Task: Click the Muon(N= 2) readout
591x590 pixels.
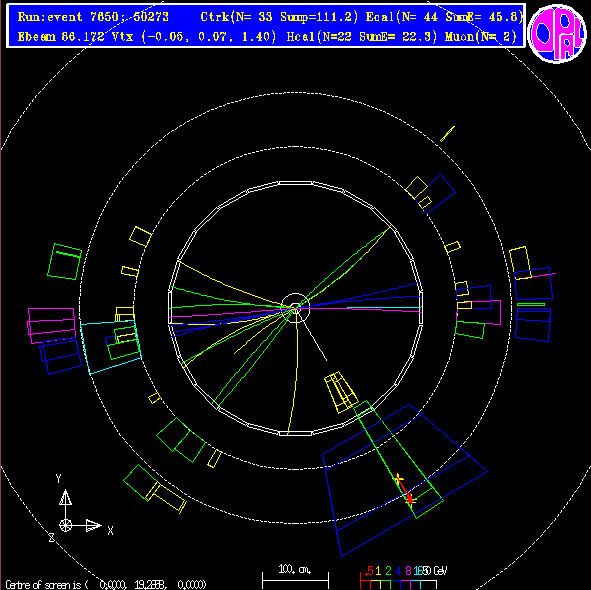Action: [x=481, y=37]
